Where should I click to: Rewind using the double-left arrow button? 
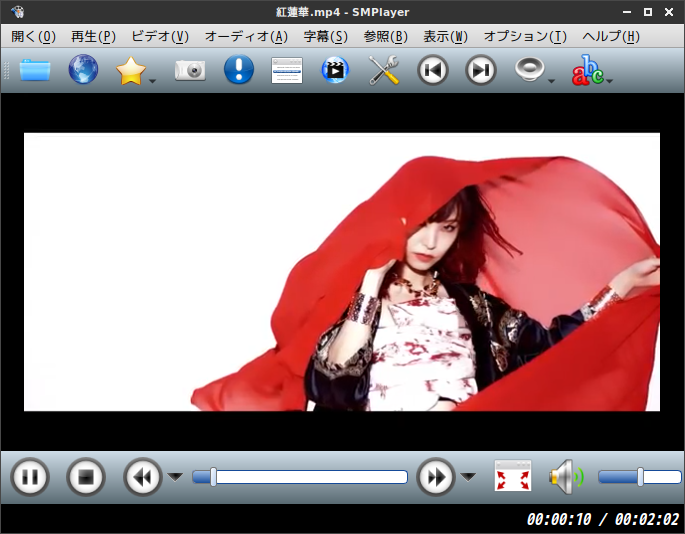tap(142, 477)
